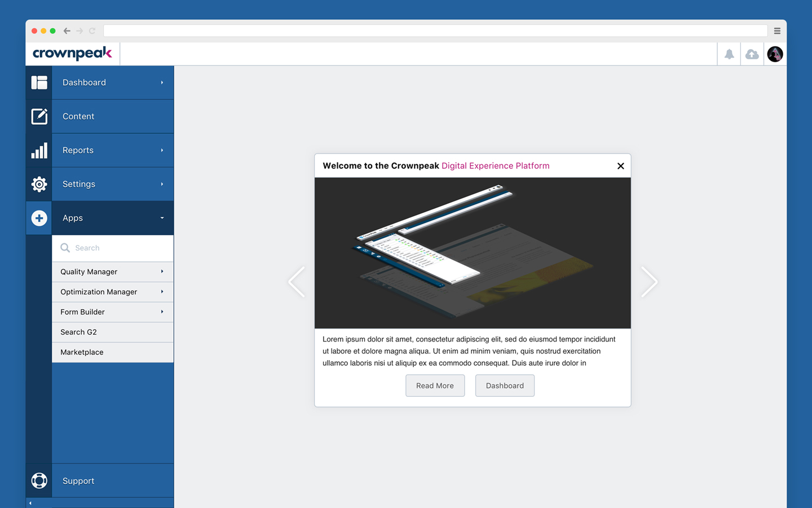This screenshot has width=812, height=508.
Task: Open Search G2 app
Action: coord(113,332)
